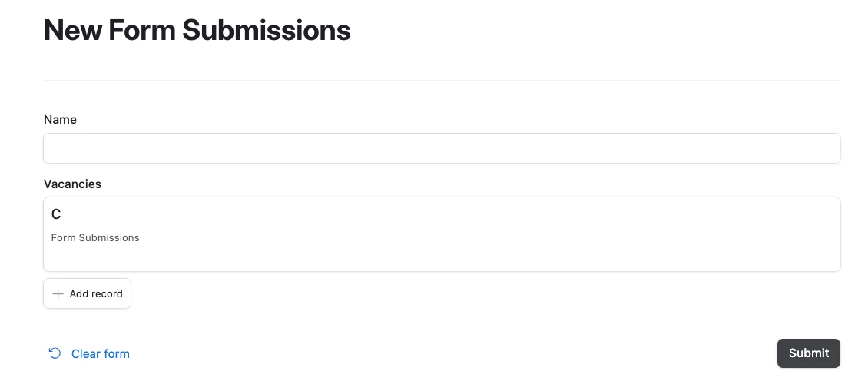Click the plus icon beside Add record
The width and height of the screenshot is (868, 381).
point(58,293)
